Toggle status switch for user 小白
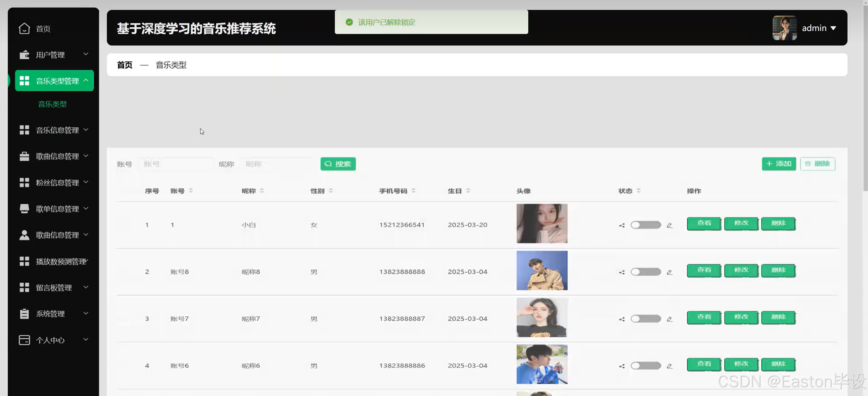Viewport: 868px width, 396px height. 646,225
